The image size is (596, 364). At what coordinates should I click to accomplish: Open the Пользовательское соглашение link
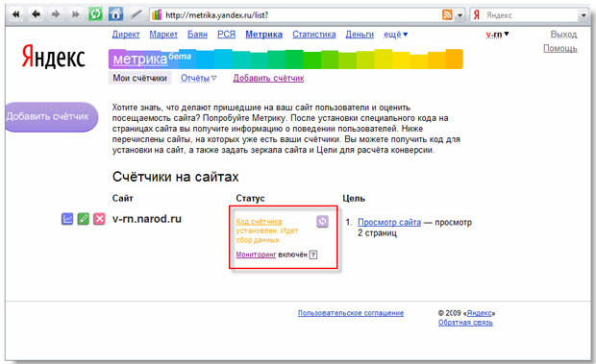351,313
